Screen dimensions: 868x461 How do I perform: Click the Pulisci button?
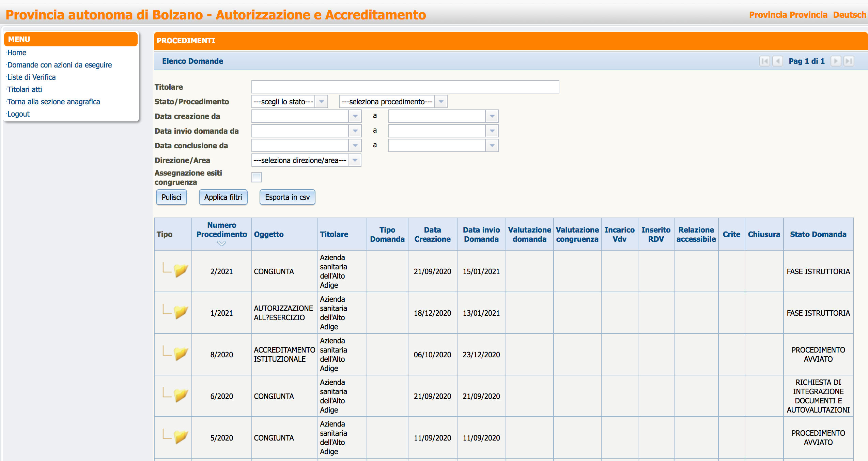[x=171, y=197]
